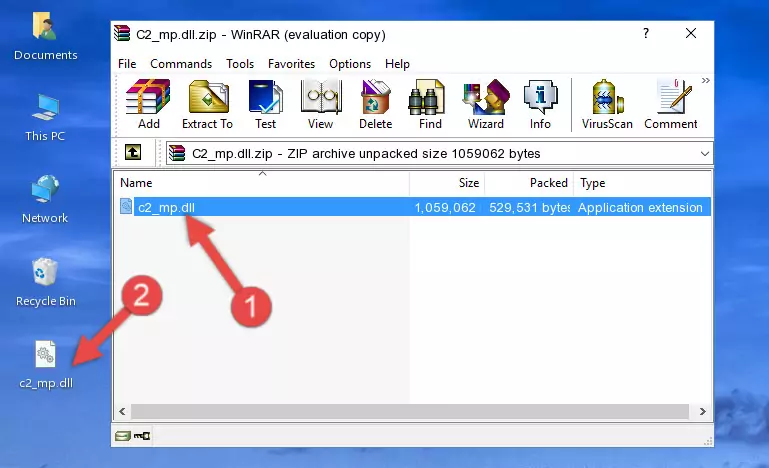The height and width of the screenshot is (468, 769).
Task: Open the Tools menu
Action: pyautogui.click(x=240, y=64)
